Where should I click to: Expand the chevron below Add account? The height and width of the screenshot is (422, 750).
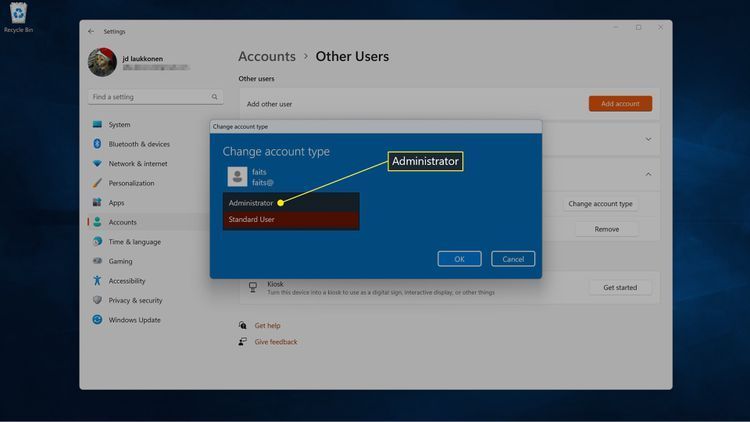[648, 139]
